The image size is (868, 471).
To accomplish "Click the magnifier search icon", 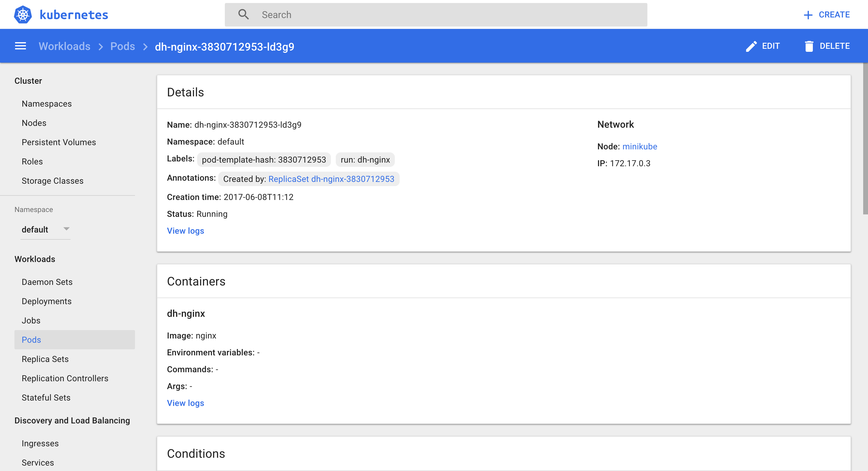I will [243, 14].
